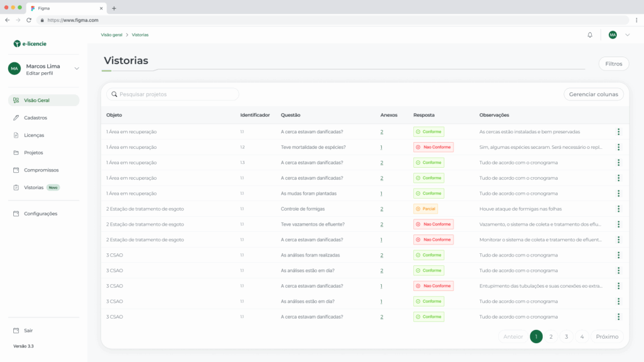Screen dimensions: 644x362
Task: Expand the Marcos Lima profile chevron
Action: 77,69
